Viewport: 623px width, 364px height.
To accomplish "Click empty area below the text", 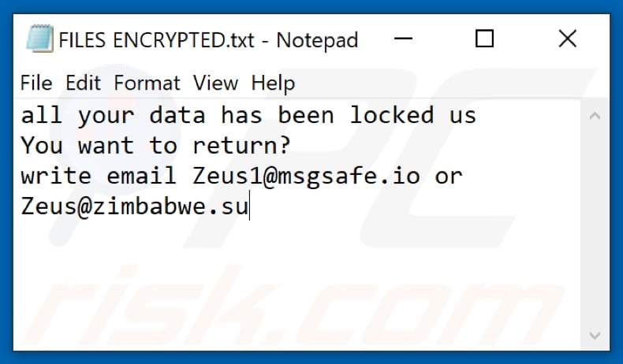I will (x=300, y=284).
